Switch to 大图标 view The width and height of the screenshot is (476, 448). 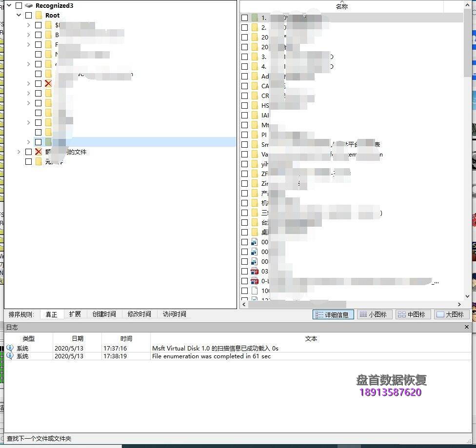point(450,315)
